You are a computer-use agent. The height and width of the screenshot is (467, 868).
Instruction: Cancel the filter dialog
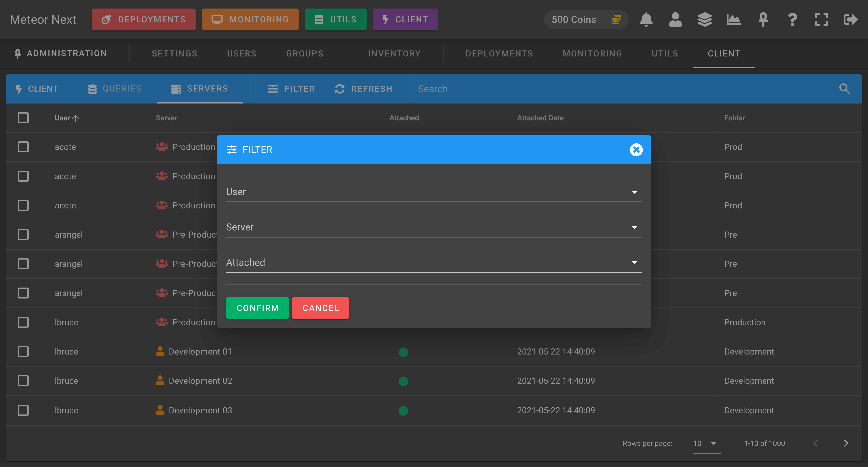point(320,308)
